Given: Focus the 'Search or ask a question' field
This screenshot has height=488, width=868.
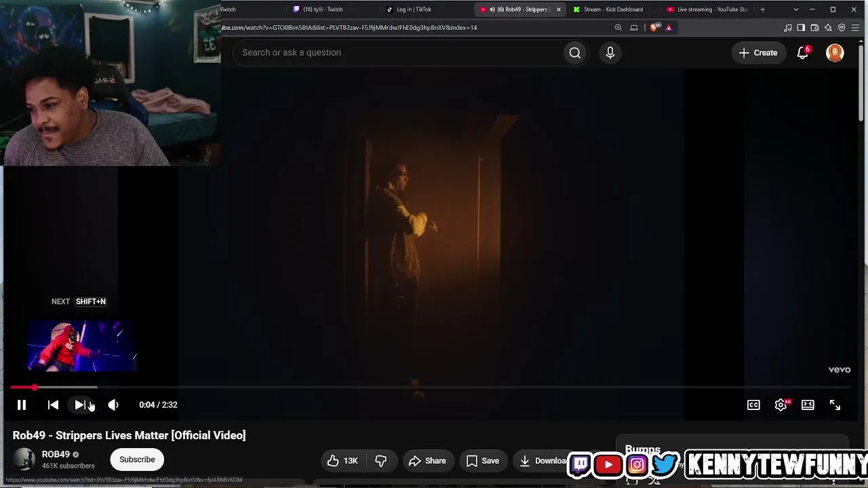Looking at the screenshot, I should (400, 52).
